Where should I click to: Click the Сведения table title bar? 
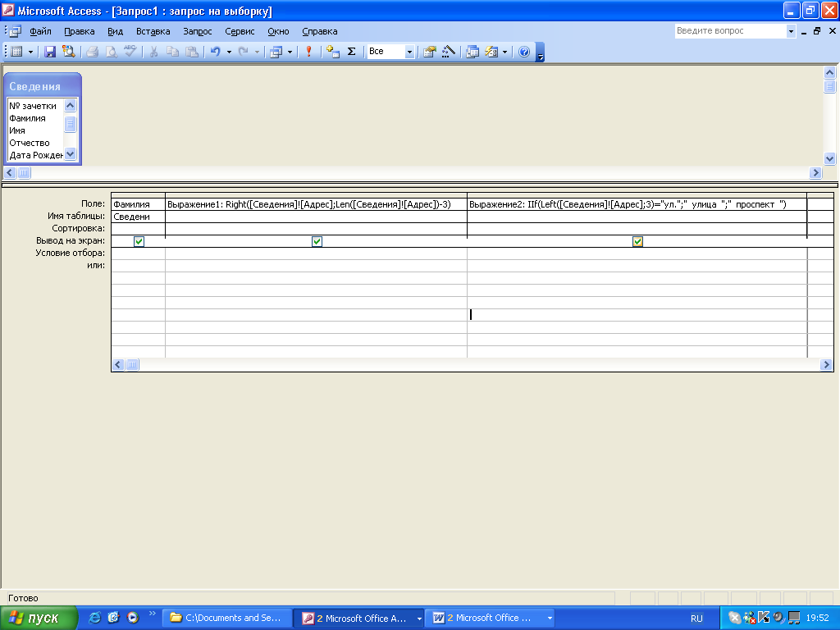pyautogui.click(x=43, y=85)
